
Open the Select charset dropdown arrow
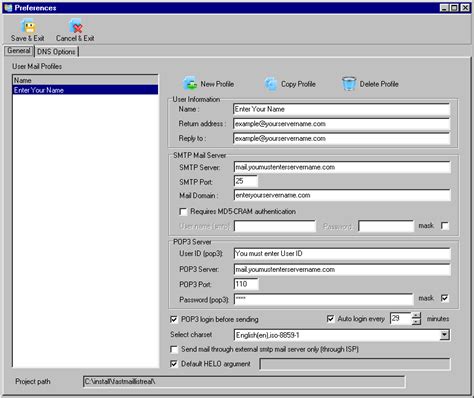coord(444,335)
